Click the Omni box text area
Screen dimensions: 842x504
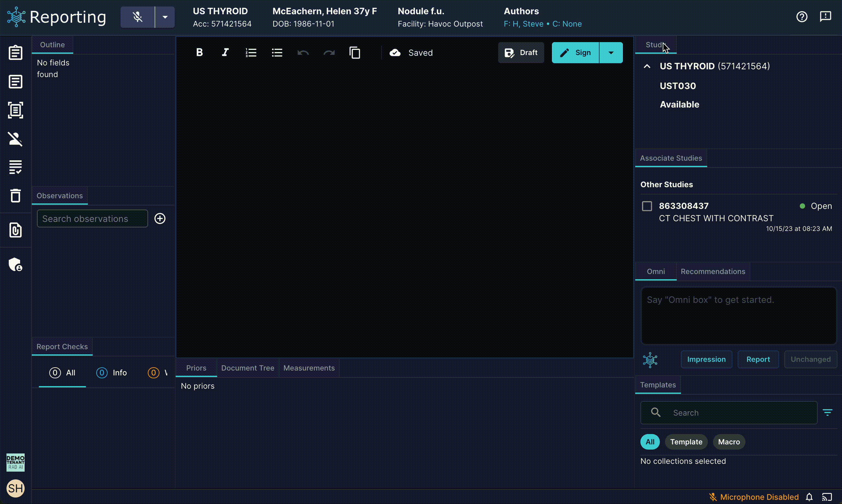pos(739,315)
